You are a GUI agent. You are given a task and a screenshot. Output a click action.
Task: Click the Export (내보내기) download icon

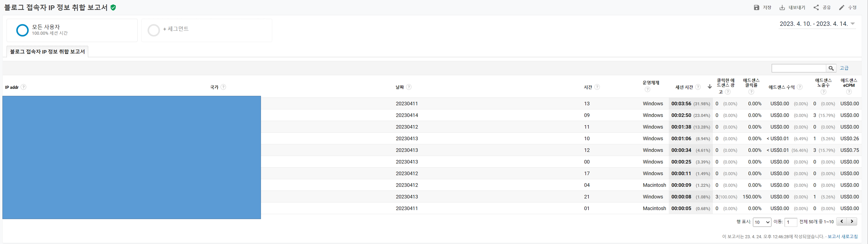tap(782, 7)
